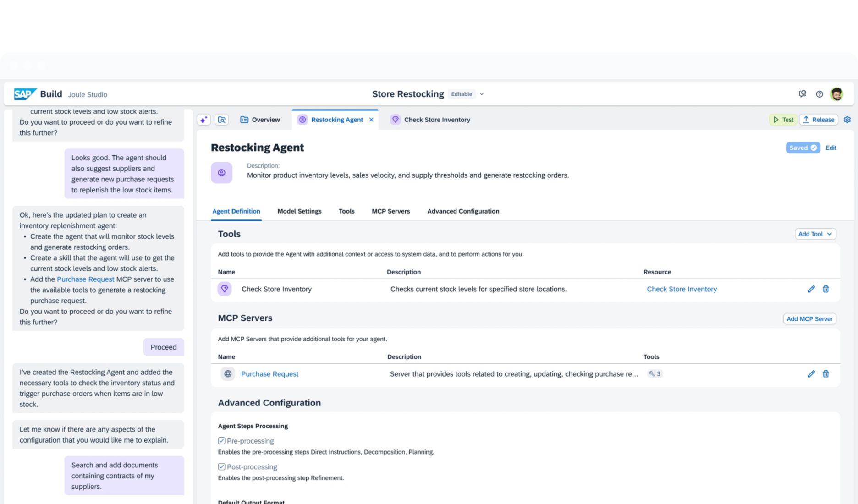Screen dimensions: 858x504
Task: Open the Check Store Inventory resource link
Action: point(682,289)
